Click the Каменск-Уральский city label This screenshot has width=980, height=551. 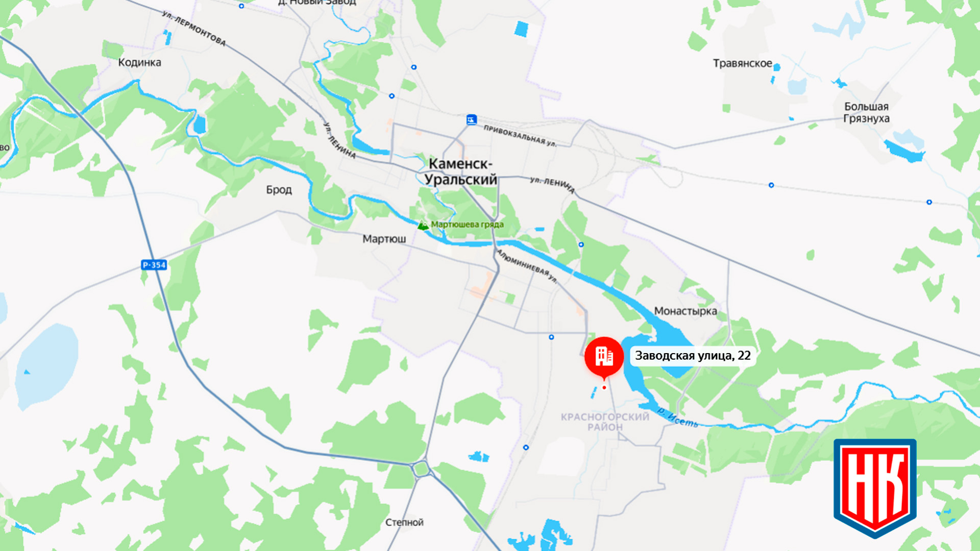pyautogui.click(x=460, y=171)
